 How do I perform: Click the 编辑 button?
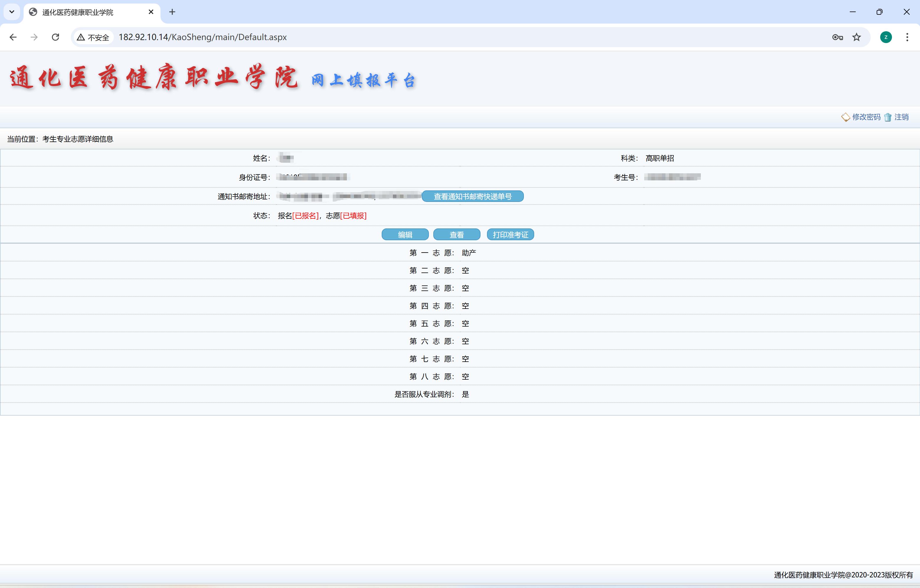(x=405, y=234)
